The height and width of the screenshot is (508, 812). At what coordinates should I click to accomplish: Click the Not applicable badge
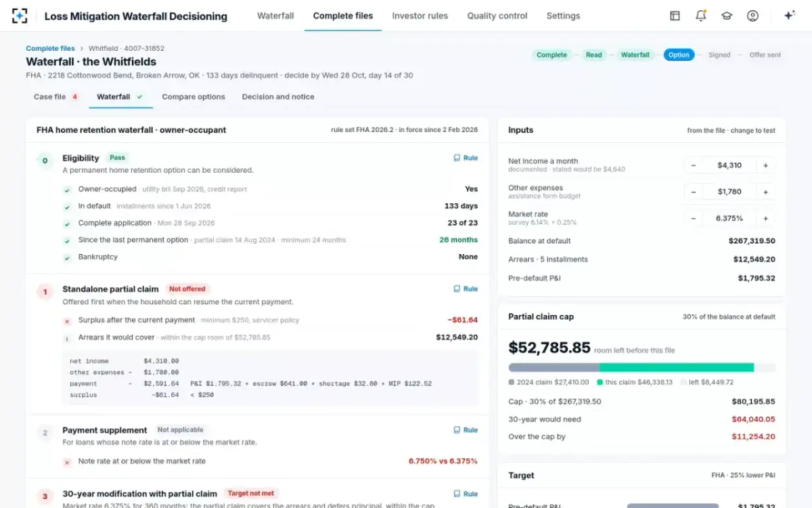coord(180,429)
